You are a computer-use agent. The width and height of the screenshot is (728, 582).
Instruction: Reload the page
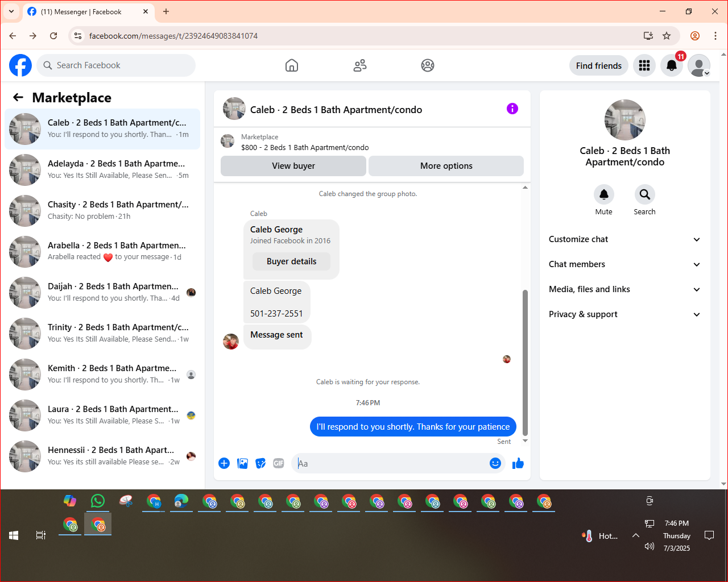(53, 36)
